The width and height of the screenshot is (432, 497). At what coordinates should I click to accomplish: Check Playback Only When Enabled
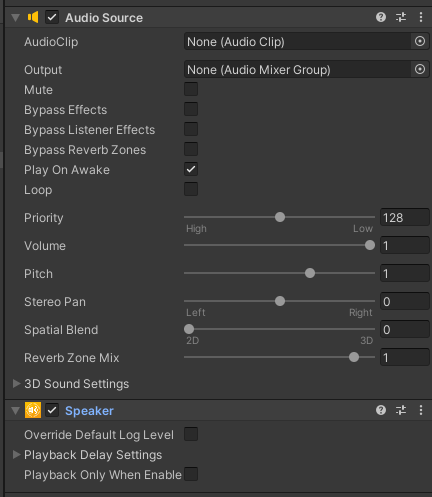(191, 474)
